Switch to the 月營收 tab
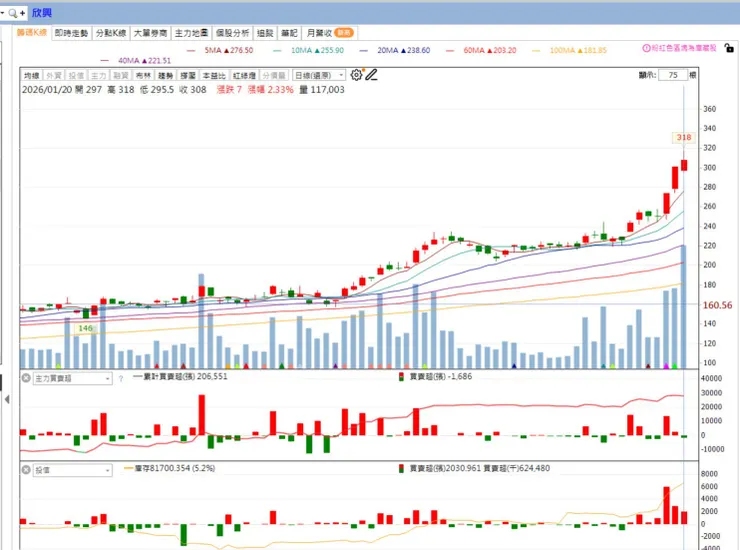The image size is (740, 550). tap(329, 33)
